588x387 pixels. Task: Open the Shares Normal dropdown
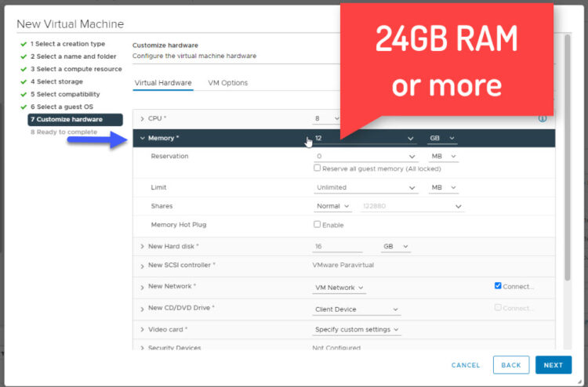click(332, 206)
